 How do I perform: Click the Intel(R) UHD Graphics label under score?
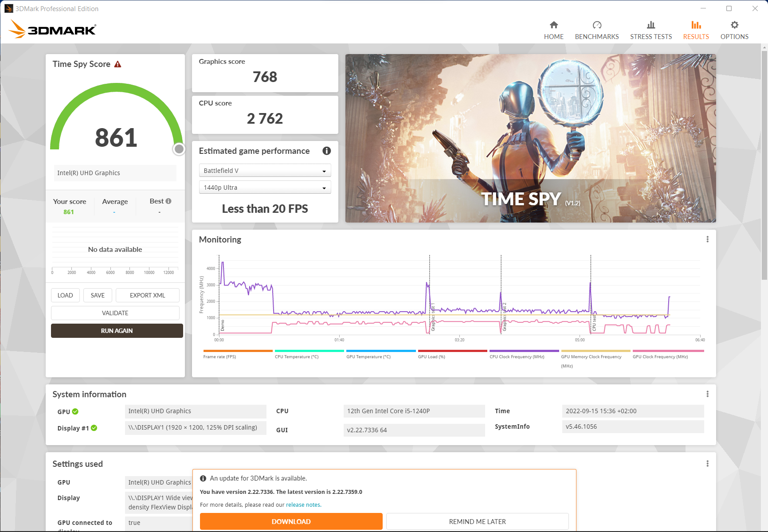click(115, 173)
